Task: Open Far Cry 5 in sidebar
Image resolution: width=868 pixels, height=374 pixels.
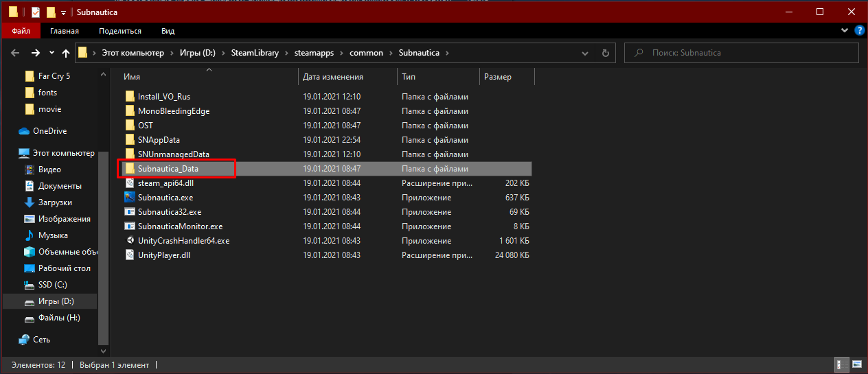Action: pos(54,76)
